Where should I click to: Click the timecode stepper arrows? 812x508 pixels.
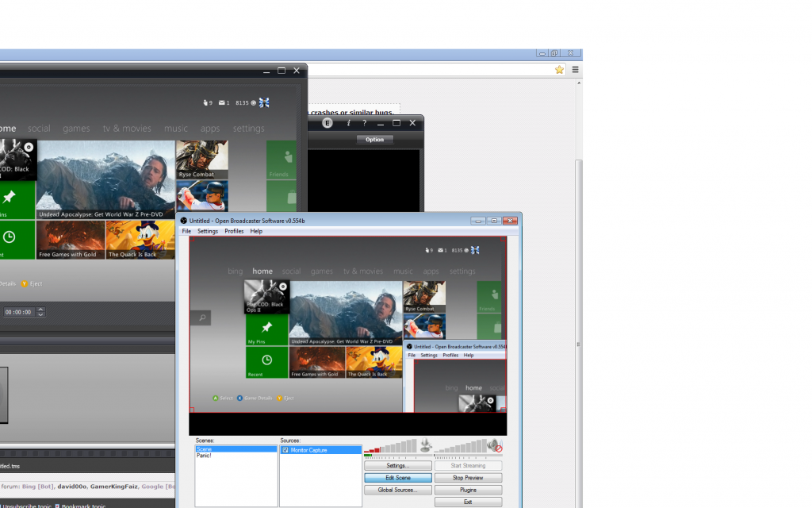pos(40,312)
